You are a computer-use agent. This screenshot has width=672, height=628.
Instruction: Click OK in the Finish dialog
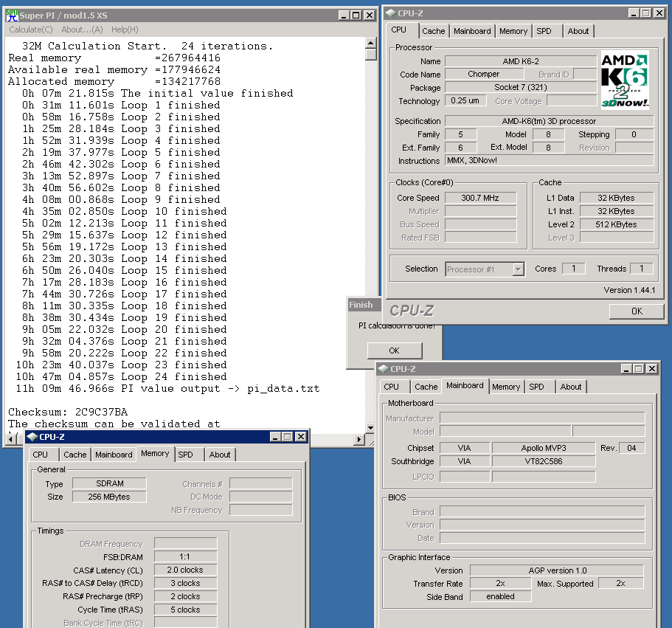pyautogui.click(x=395, y=351)
